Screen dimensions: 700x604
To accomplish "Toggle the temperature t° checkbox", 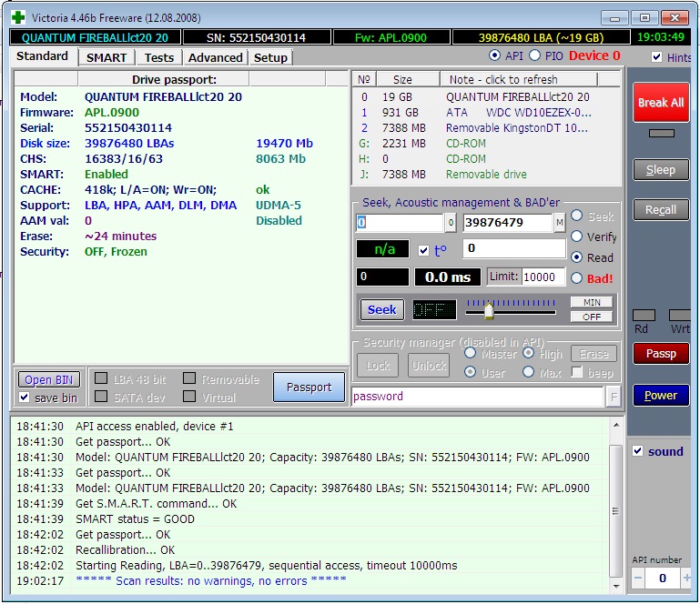I will point(423,250).
